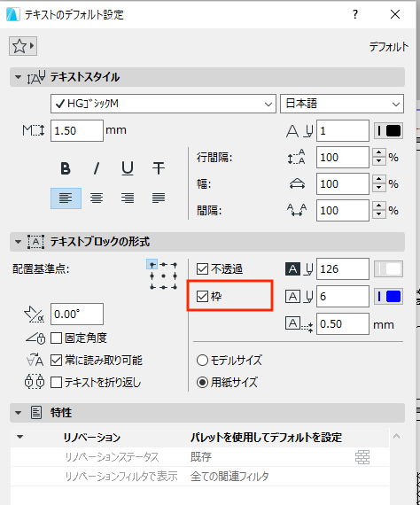Screen dimensions: 420x505
Task: Decrease the 間隔 percentage stepper
Action: coord(379,214)
